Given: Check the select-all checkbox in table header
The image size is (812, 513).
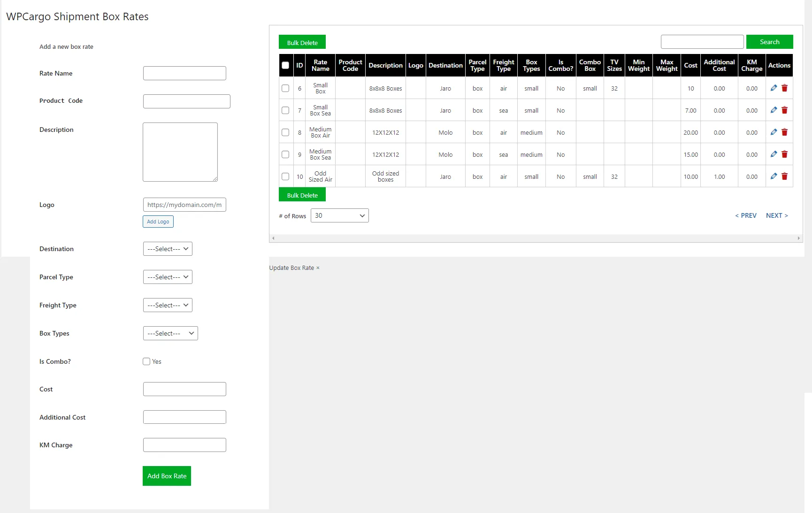Looking at the screenshot, I should click(285, 65).
